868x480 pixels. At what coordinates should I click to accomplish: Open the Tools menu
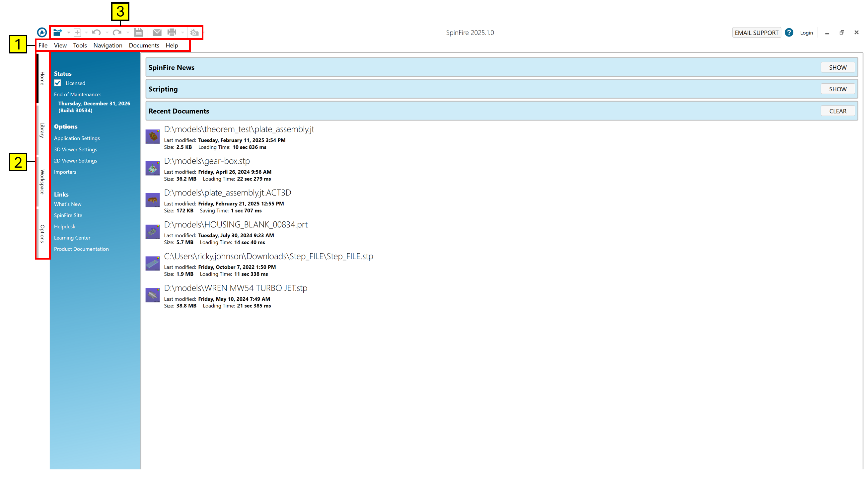80,45
